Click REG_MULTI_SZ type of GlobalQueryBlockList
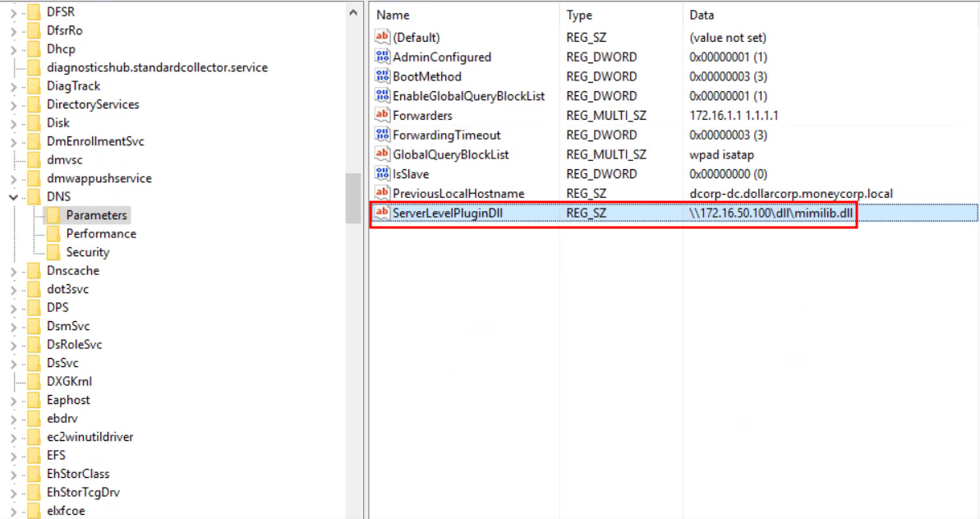Image resolution: width=980 pixels, height=519 pixels. pyautogui.click(x=606, y=154)
